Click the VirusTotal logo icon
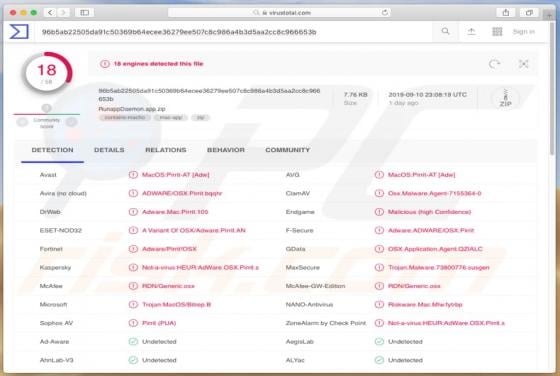Viewport: 560px width, 376px height. [19, 32]
